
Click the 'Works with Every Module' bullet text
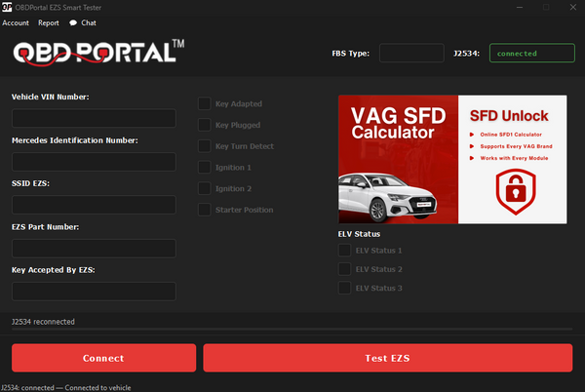(514, 158)
